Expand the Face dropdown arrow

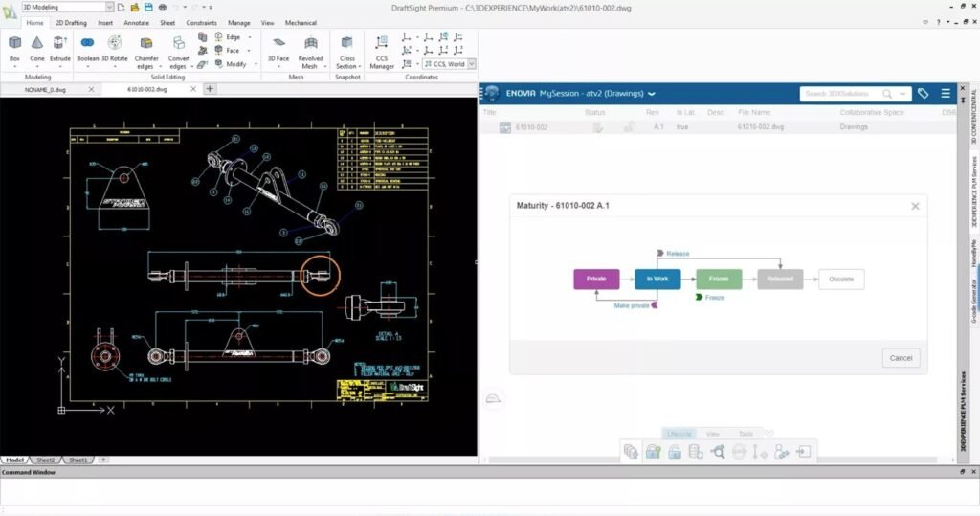click(x=249, y=51)
